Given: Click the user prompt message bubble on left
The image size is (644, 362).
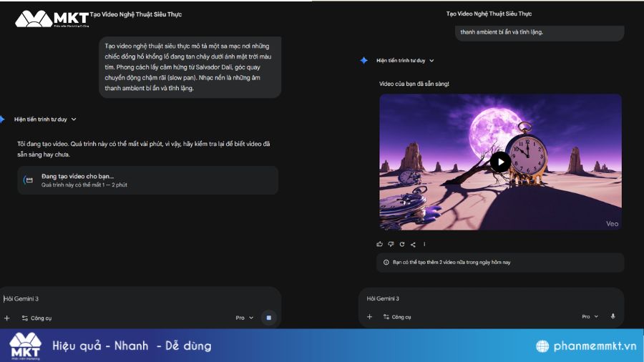Looking at the screenshot, I should coord(190,67).
